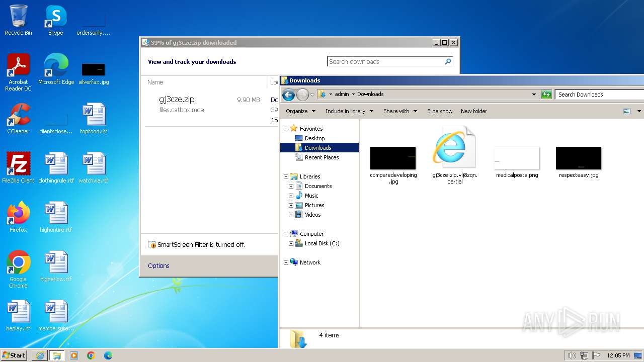Click admin in the address breadcrumb
This screenshot has width=644, height=362.
click(342, 94)
